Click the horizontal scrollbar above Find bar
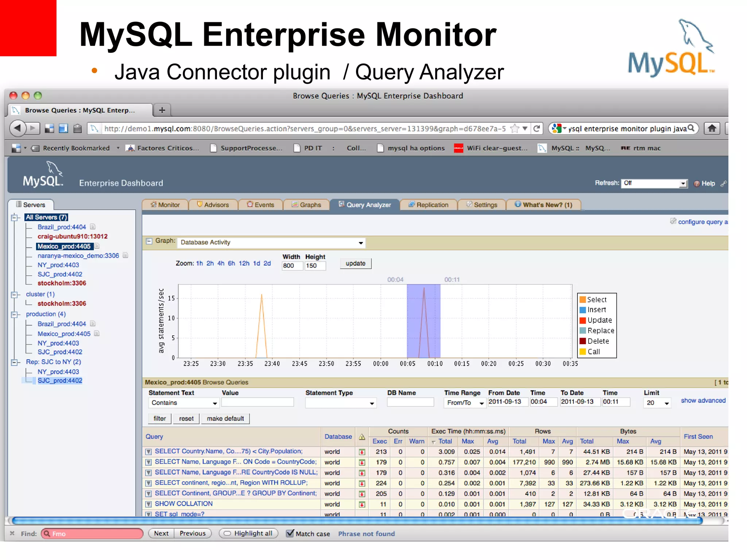 (357, 521)
